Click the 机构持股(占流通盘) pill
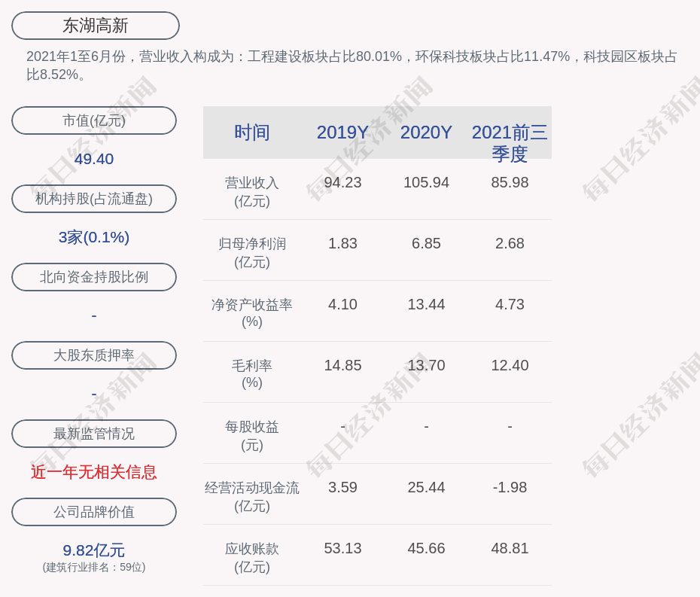The width and height of the screenshot is (700, 597). [x=94, y=199]
